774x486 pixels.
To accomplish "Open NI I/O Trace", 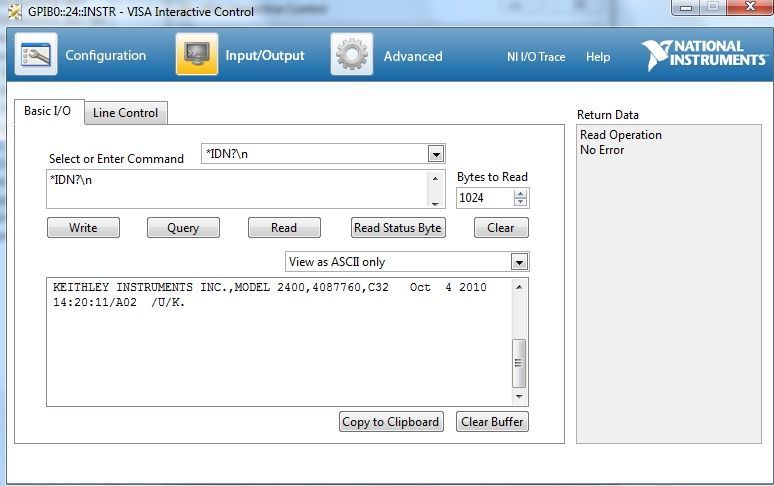I will coord(536,57).
